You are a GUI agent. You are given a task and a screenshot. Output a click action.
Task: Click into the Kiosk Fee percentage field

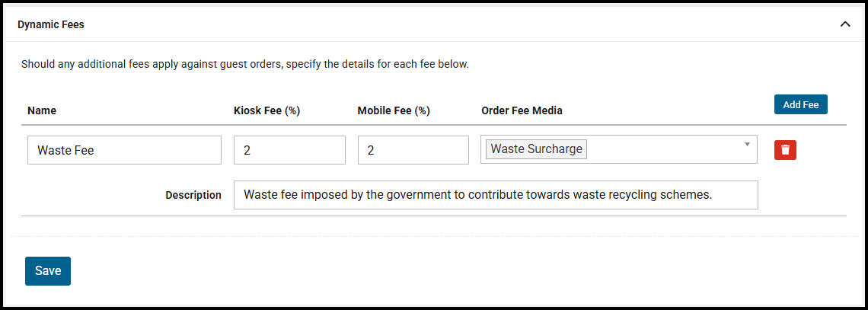click(289, 150)
